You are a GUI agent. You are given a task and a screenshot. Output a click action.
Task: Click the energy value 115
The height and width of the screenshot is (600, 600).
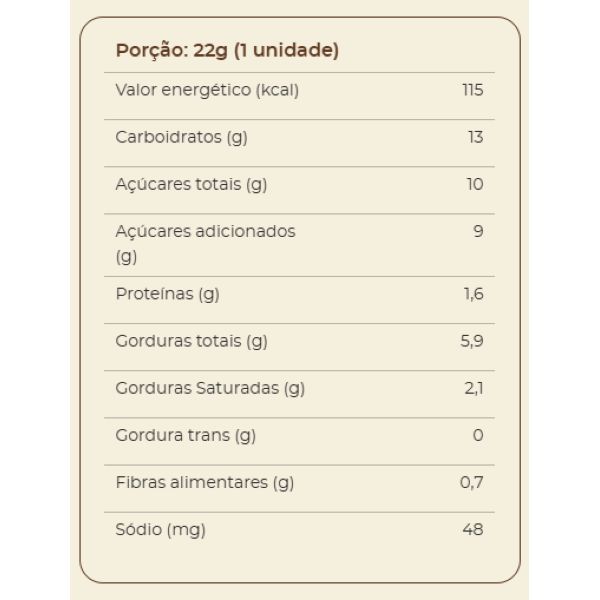pyautogui.click(x=473, y=90)
